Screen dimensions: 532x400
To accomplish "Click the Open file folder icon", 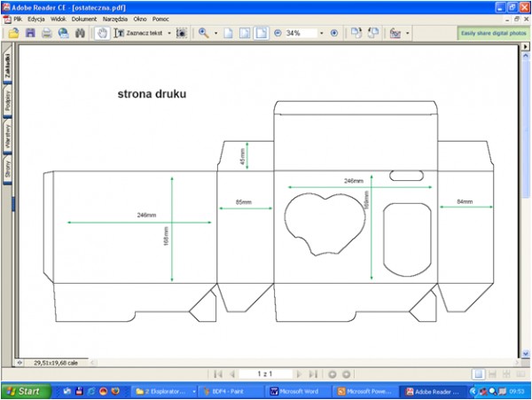I will tap(13, 33).
